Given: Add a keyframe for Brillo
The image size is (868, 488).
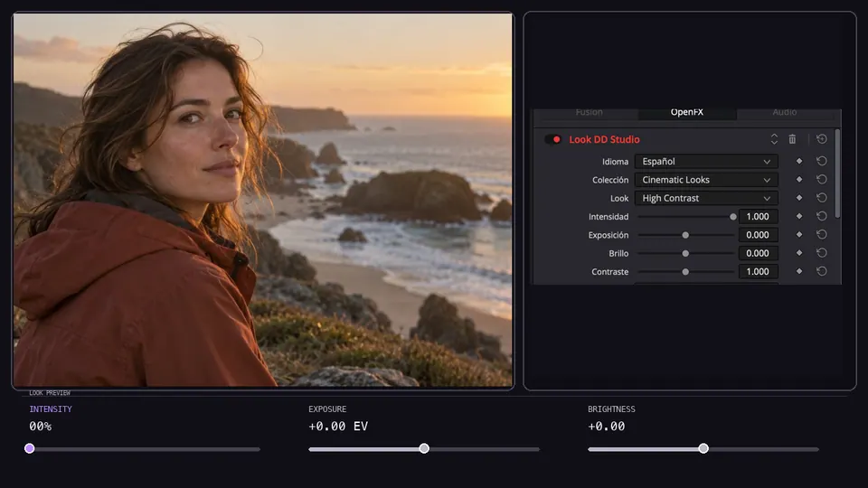Looking at the screenshot, I should [798, 253].
